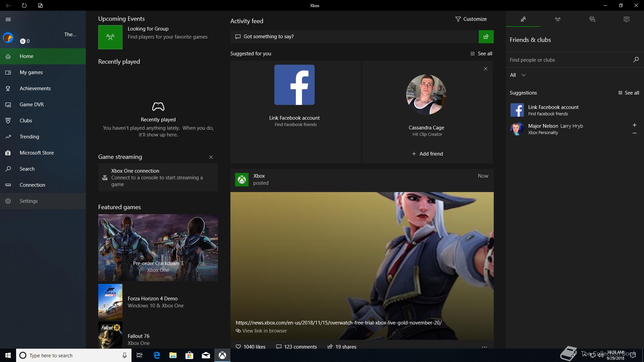Switch to the Parties tab icon
Screen dimensions: 644x362
pyautogui.click(x=558, y=19)
